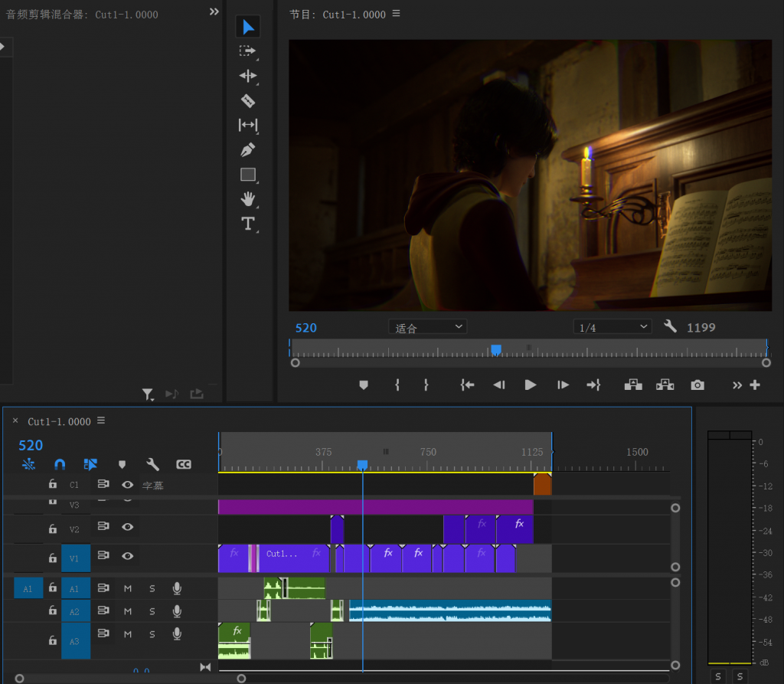
Task: Toggle A1 source patching button
Action: click(28, 588)
